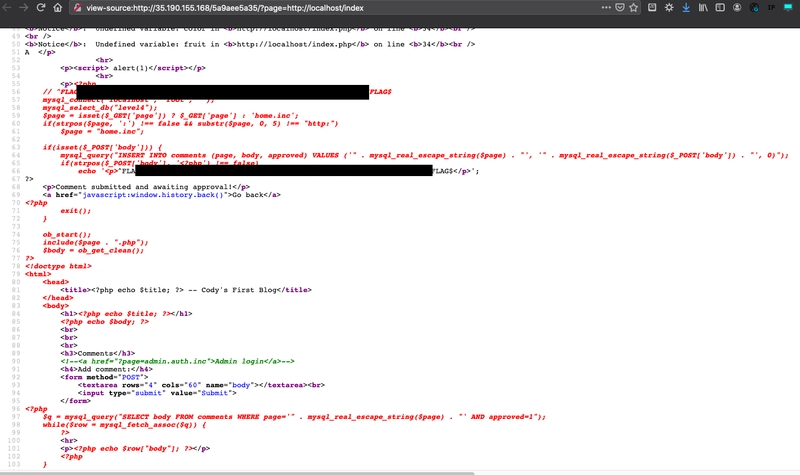Image resolution: width=800 pixels, height=475 pixels.
Task: Click the INSERT INTO comments query line
Action: click(x=424, y=155)
